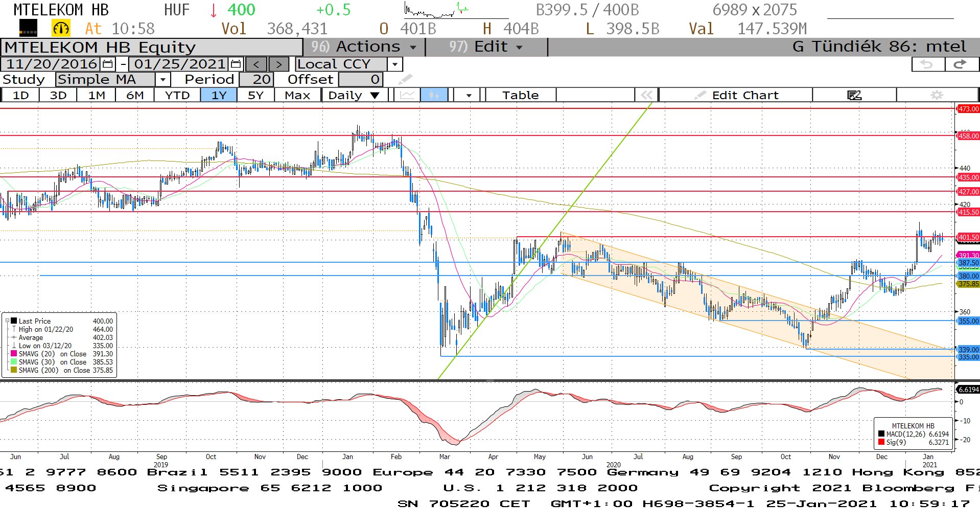
Task: Click the 6.6194 MACD value label
Action: (x=968, y=390)
